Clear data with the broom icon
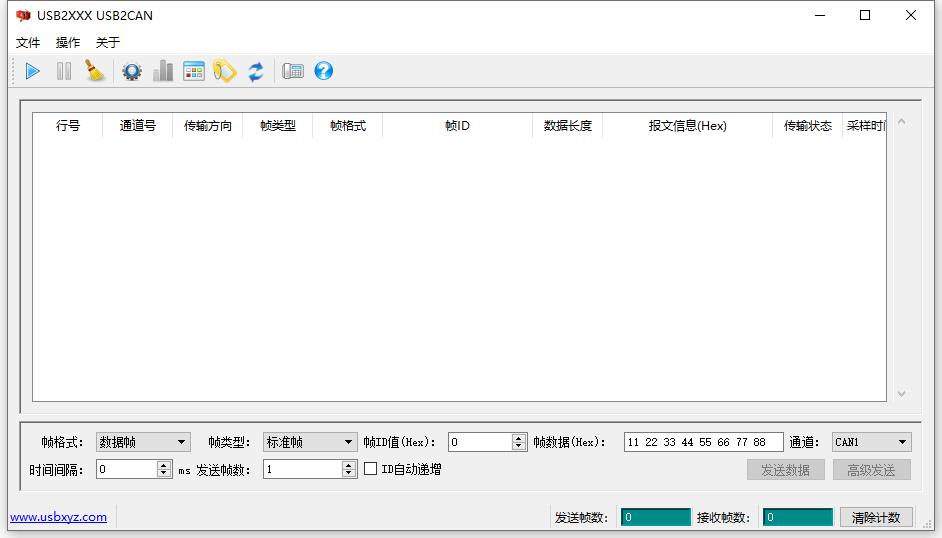 click(95, 71)
